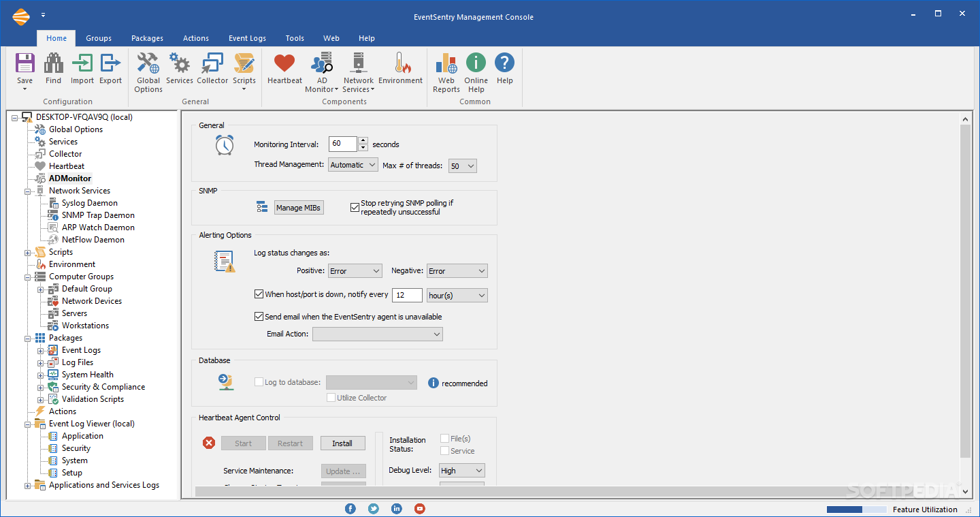980x517 pixels.
Task: Switch to the Packages ribbon tab
Action: tap(148, 38)
